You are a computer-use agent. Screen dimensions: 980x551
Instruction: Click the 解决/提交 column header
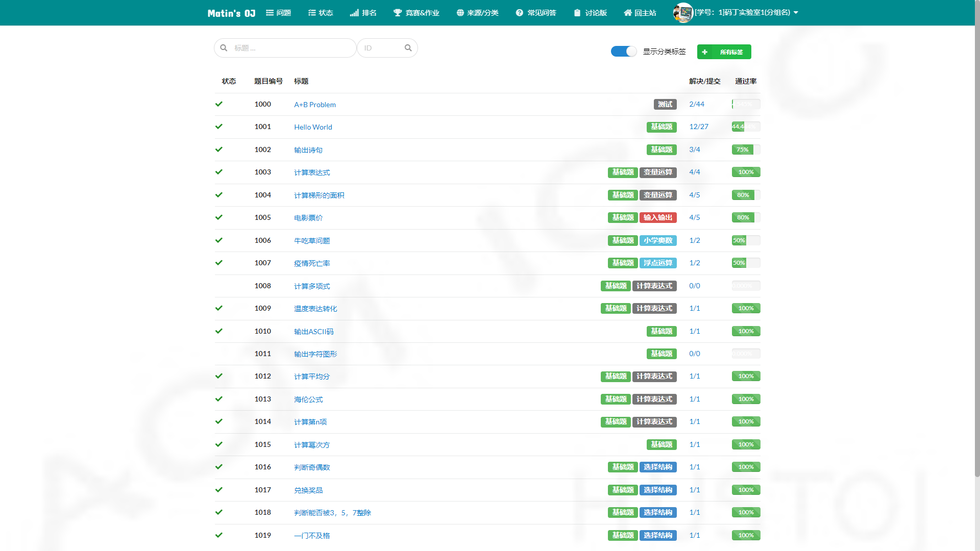[x=705, y=81]
